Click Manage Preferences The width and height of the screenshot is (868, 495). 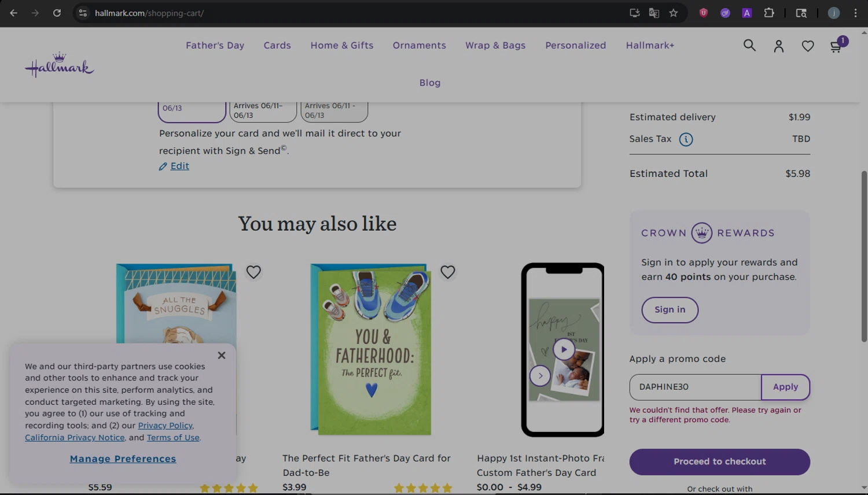123,459
